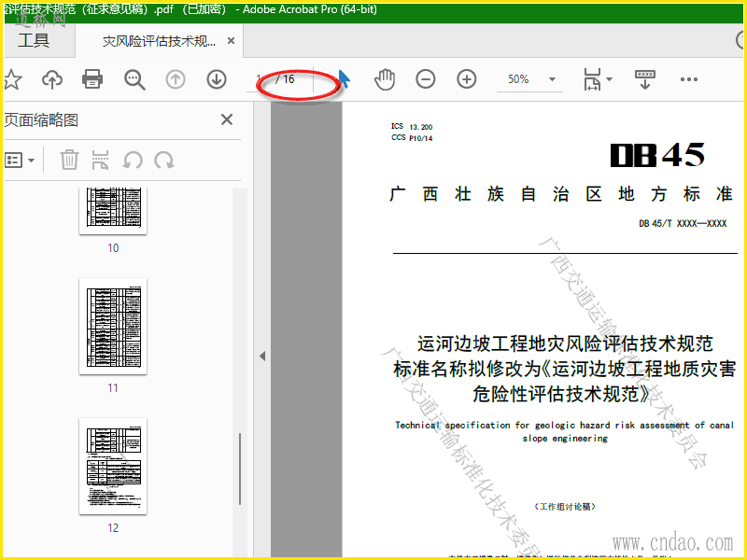The image size is (747, 560).
Task: Select page 11 thumbnail
Action: 113,326
